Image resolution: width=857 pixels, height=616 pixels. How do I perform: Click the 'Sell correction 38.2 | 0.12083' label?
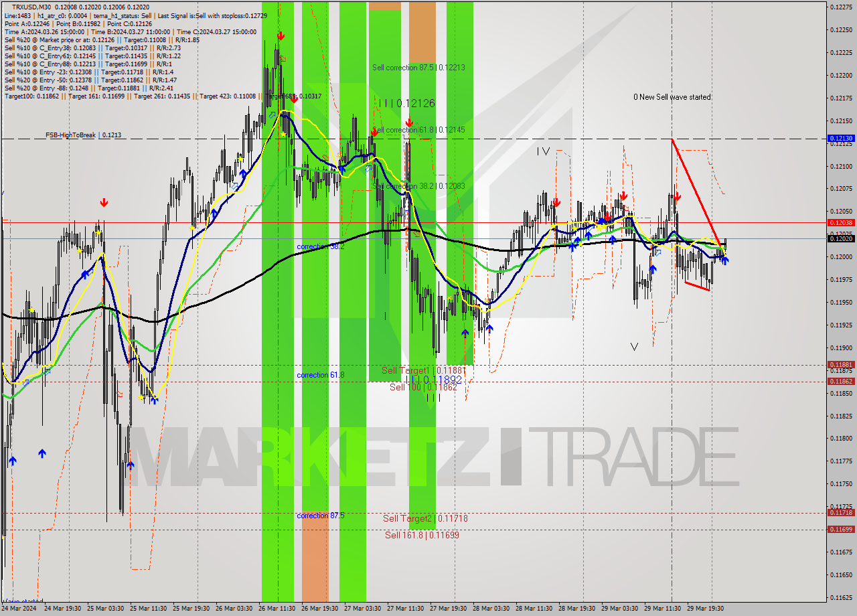[418, 186]
